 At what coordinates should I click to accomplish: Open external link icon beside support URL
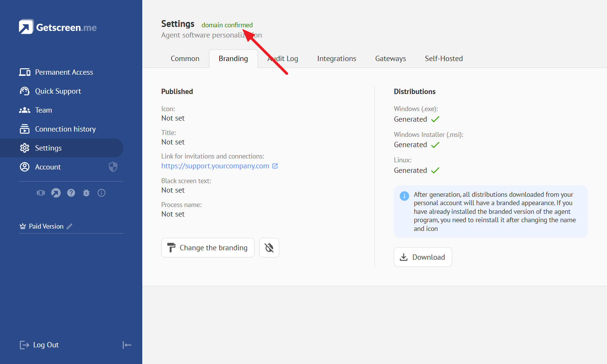(x=275, y=166)
